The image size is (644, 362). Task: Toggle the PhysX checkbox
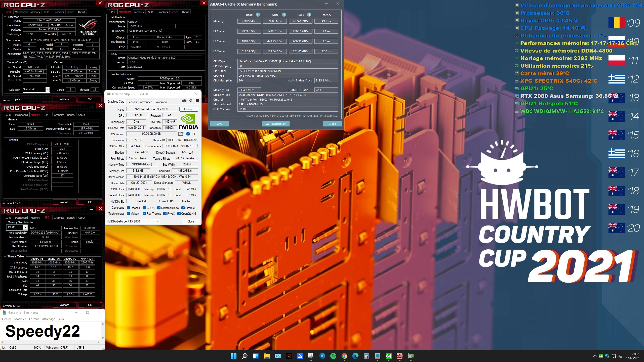(165, 213)
